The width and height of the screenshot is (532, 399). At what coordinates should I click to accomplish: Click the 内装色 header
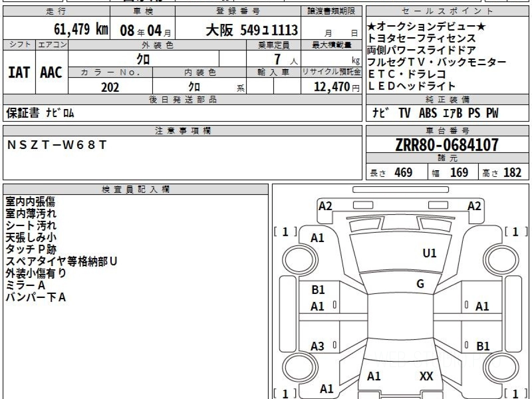(199, 72)
